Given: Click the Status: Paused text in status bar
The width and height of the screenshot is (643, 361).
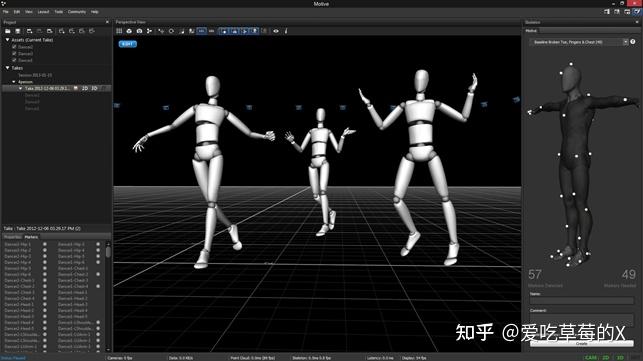Looking at the screenshot, I should tap(13, 358).
